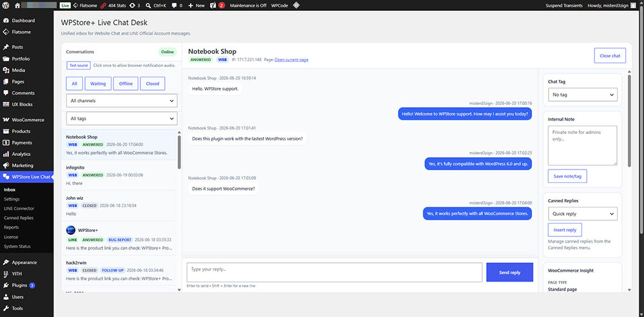Click the Ctrl+K search icon
The width and height of the screenshot is (644, 317).
tap(148, 5)
